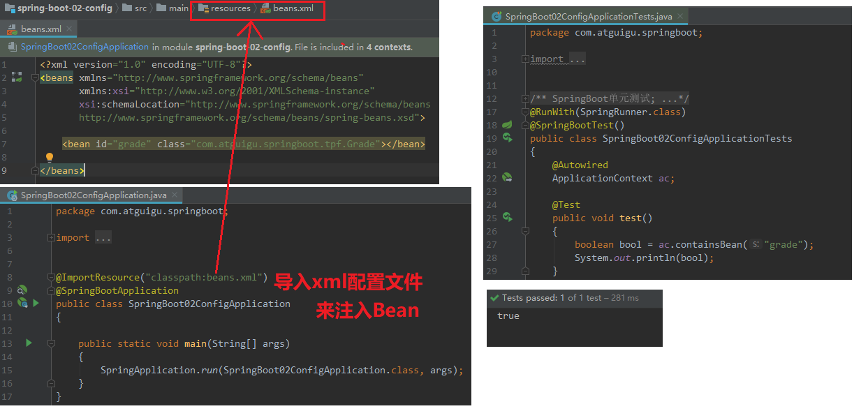Select the beans.xml breadcrumb item

[287, 8]
